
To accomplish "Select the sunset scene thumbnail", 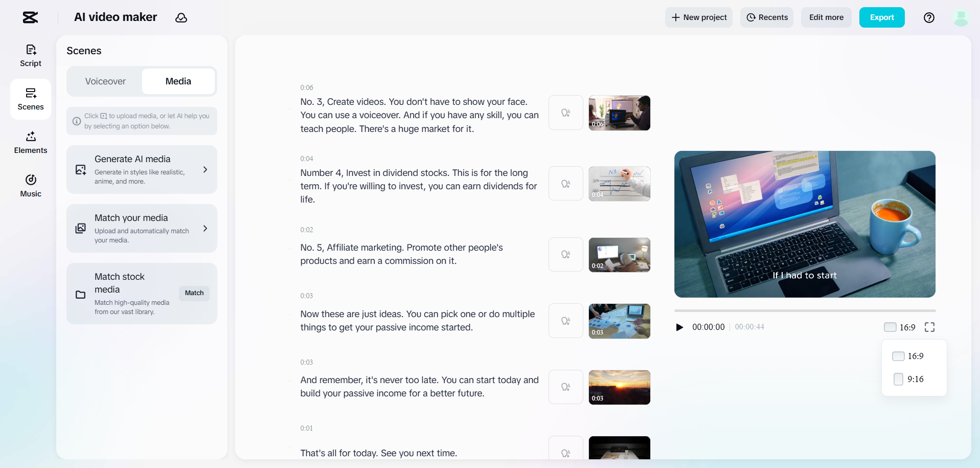I will click(x=620, y=387).
